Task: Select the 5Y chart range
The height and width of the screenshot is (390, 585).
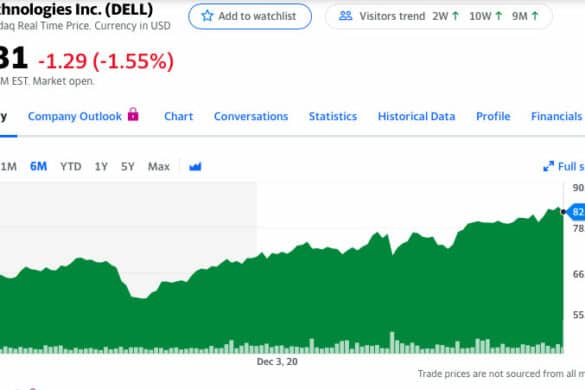Action: 128,166
